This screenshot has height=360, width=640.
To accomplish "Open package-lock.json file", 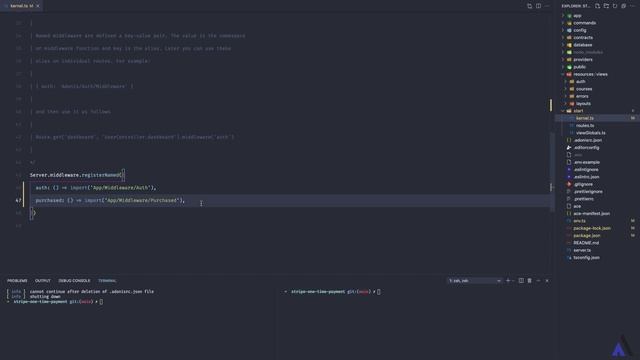I will coord(592,229).
